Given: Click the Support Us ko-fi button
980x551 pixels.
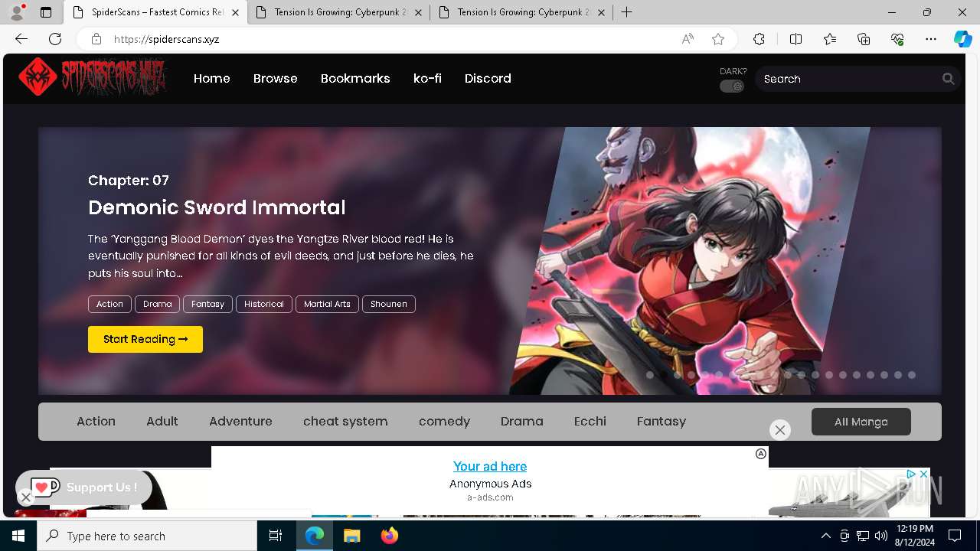Looking at the screenshot, I should pos(84,487).
